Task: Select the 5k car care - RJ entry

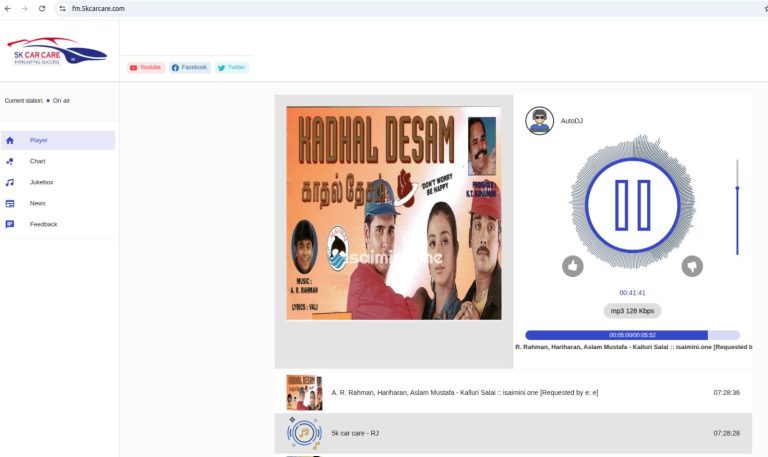Action: tap(355, 433)
